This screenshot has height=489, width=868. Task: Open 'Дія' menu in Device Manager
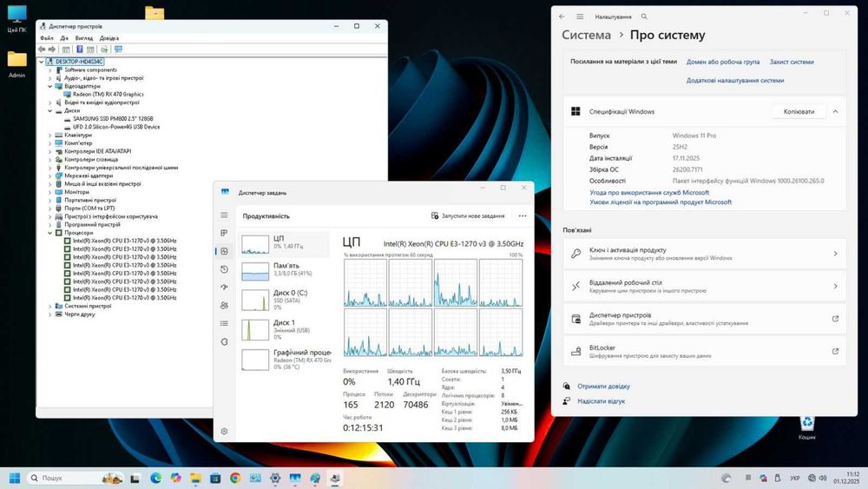click(64, 38)
